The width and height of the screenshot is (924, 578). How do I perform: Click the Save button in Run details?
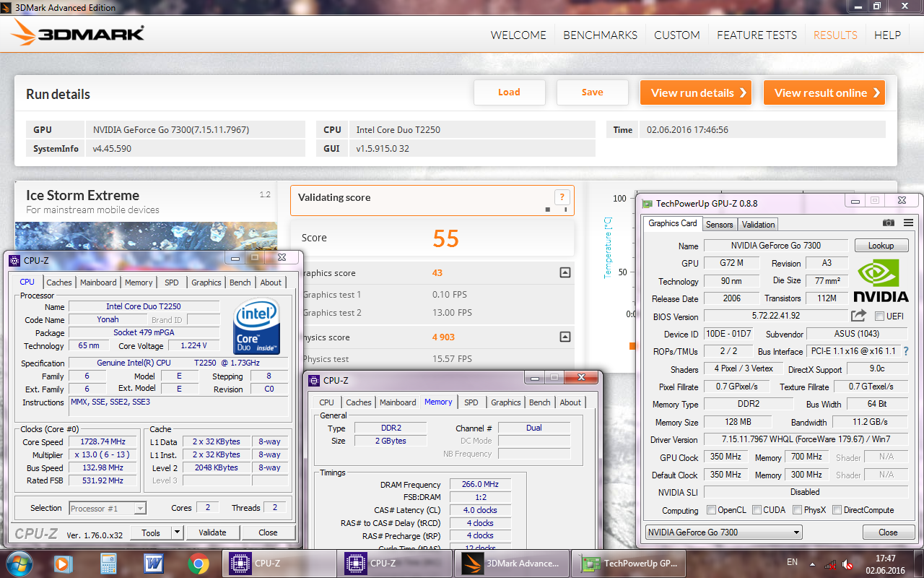592,92
